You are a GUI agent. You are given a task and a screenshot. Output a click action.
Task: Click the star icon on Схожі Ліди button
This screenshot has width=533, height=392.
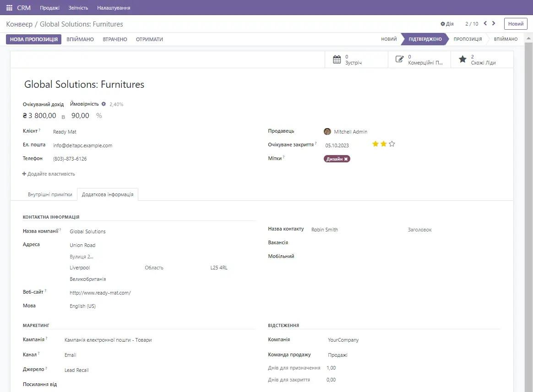462,59
